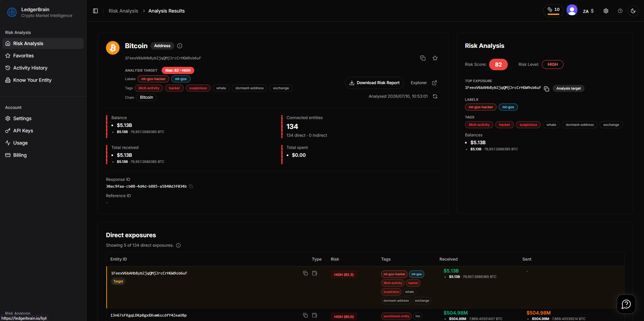Copy entity ID of 1FeexV6b row
The image size is (644, 321).
(x=305, y=273)
